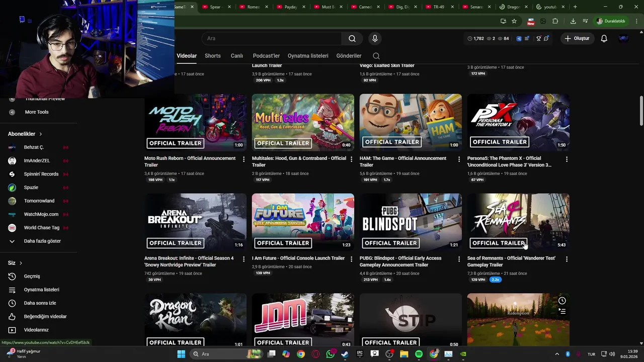This screenshot has width=644, height=362.
Task: Open the Moto Rush Reborn thumbnail
Action: (x=196, y=122)
